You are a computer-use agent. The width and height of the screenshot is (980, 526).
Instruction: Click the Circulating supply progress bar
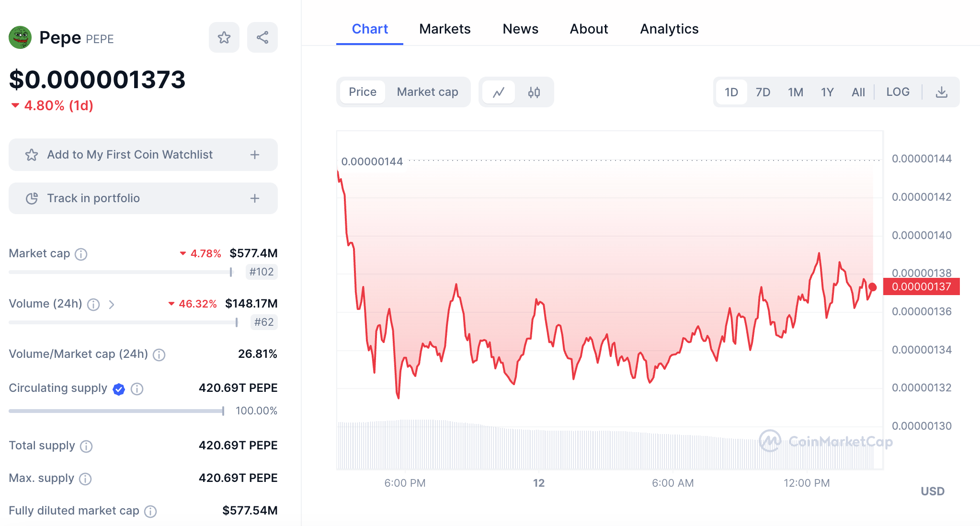116,411
